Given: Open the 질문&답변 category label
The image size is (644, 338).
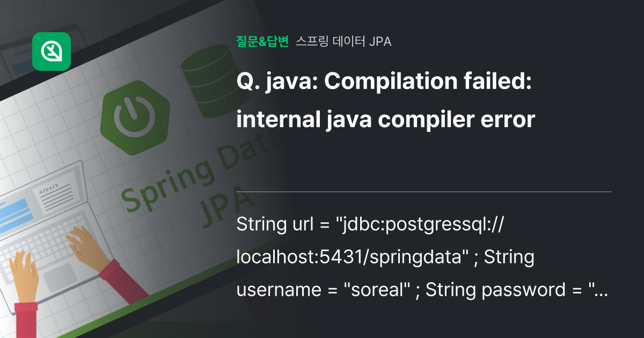Looking at the screenshot, I should (262, 41).
